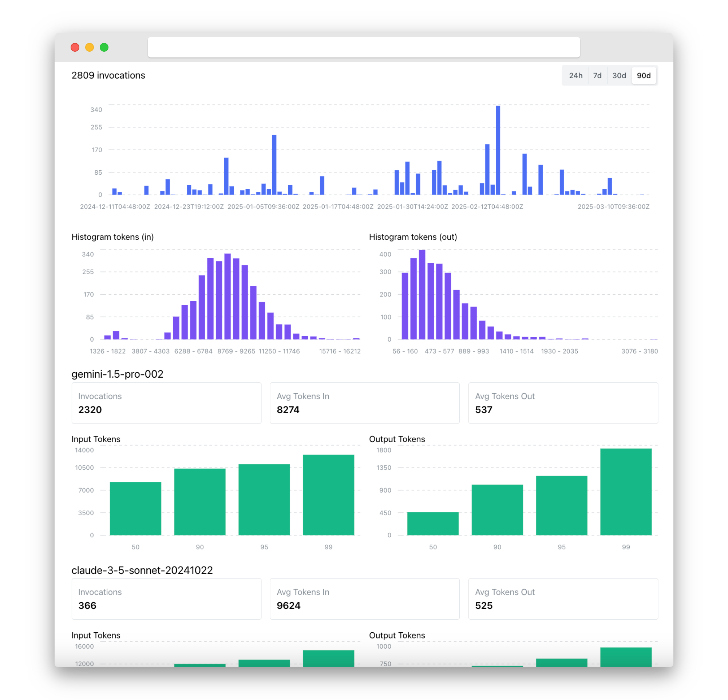Click the gemini Input Tokens percentile 95 bar
Screen dimensions: 728x700
click(264, 500)
